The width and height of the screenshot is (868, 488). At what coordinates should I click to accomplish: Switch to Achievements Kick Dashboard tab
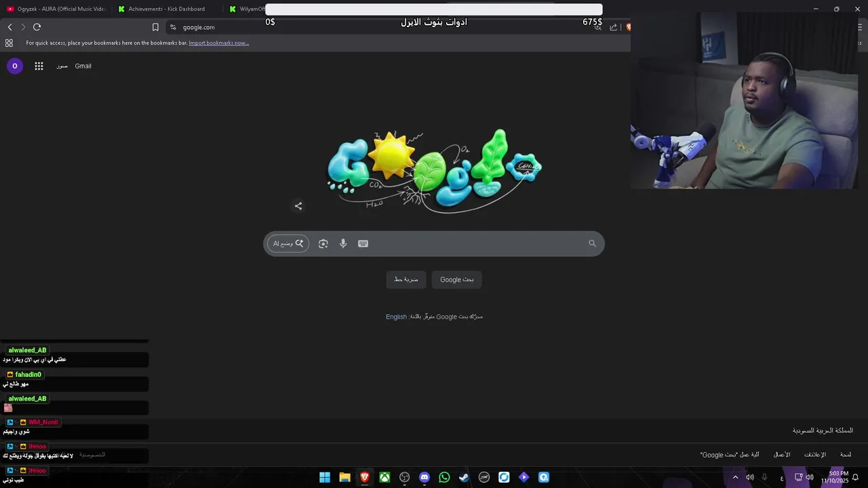pyautogui.click(x=167, y=9)
